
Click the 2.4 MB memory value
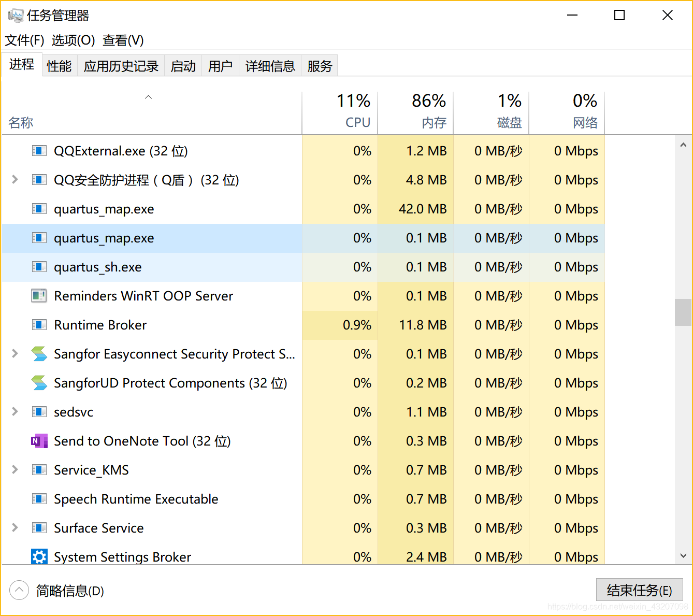[426, 557]
